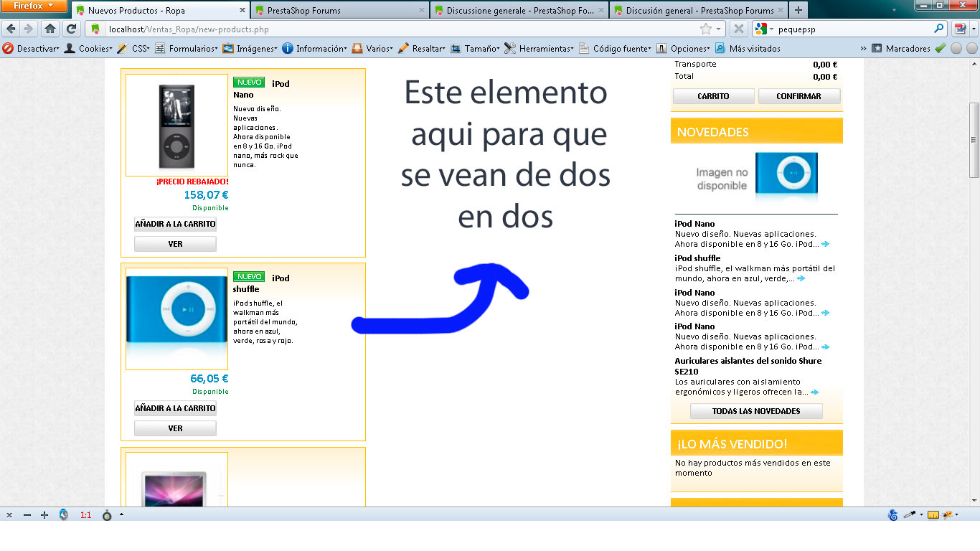Close the bottom add-on bar
The width and height of the screenshot is (980, 551).
[9, 515]
